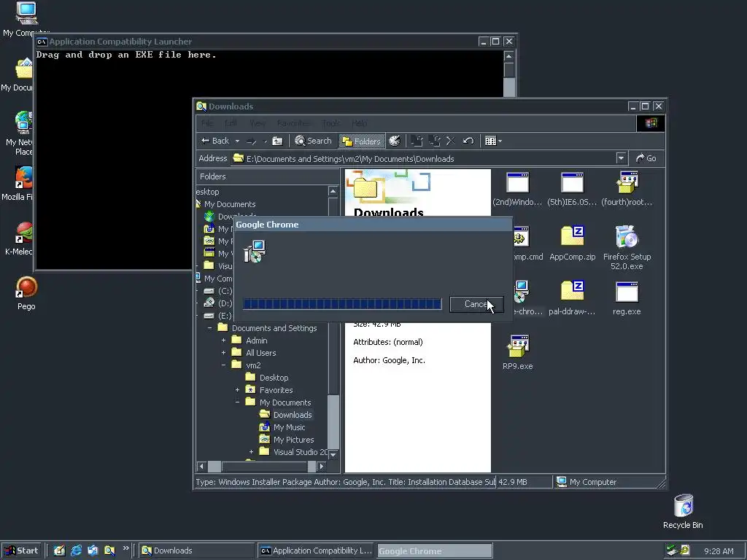Open the Views dropdown icon
The height and width of the screenshot is (560, 747).
pyautogui.click(x=493, y=141)
